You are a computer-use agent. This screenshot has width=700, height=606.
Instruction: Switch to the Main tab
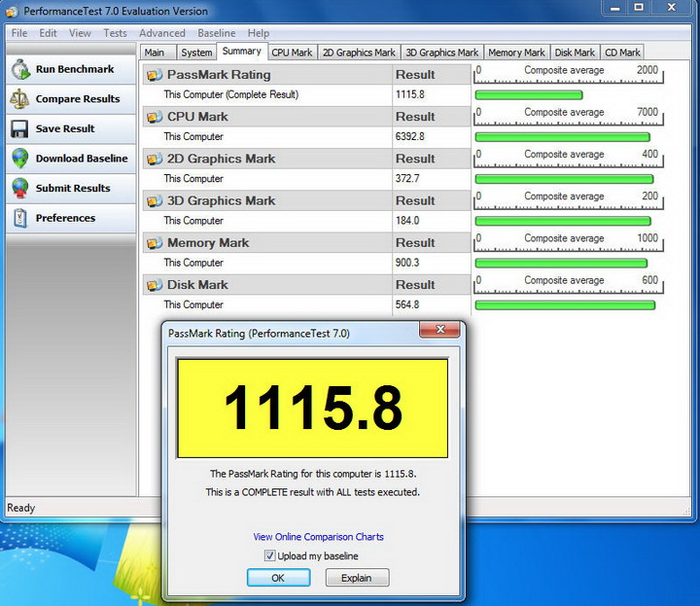[x=157, y=53]
